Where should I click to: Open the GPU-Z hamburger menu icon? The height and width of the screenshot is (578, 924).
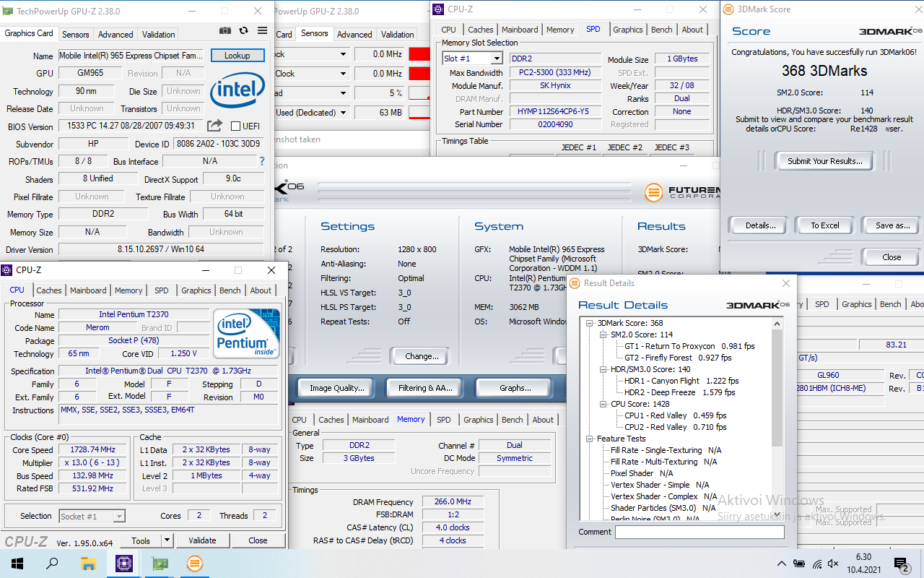click(x=262, y=31)
